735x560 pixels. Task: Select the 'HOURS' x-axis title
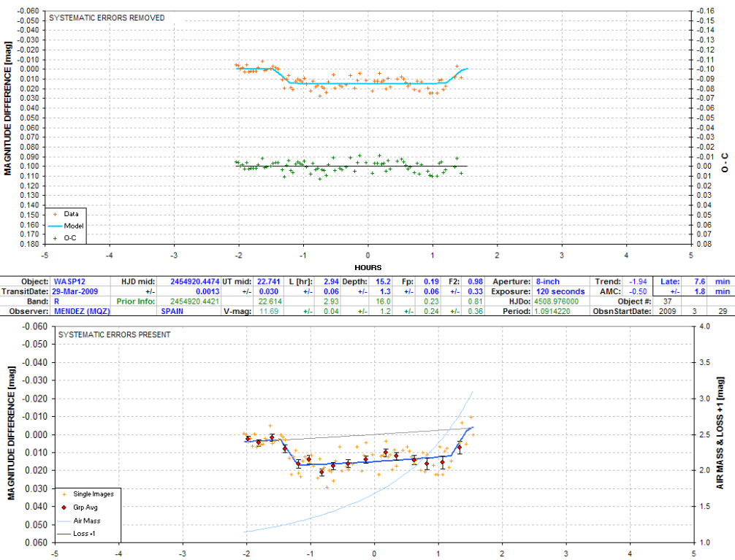click(x=368, y=267)
